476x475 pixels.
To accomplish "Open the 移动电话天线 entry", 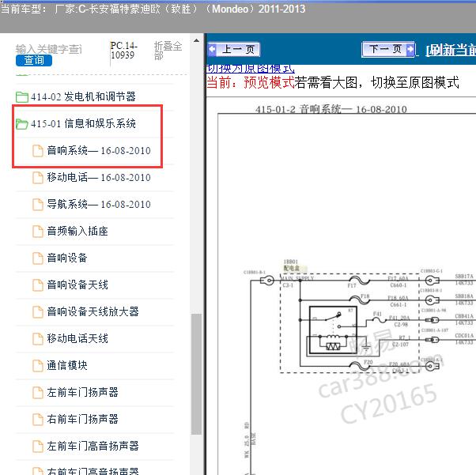I will pos(77,339).
